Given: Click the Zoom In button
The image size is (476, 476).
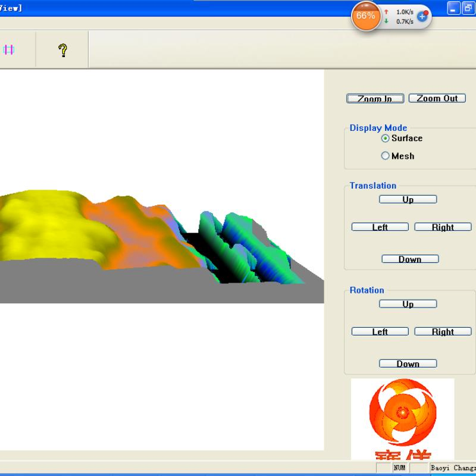Looking at the screenshot, I should click(x=375, y=98).
